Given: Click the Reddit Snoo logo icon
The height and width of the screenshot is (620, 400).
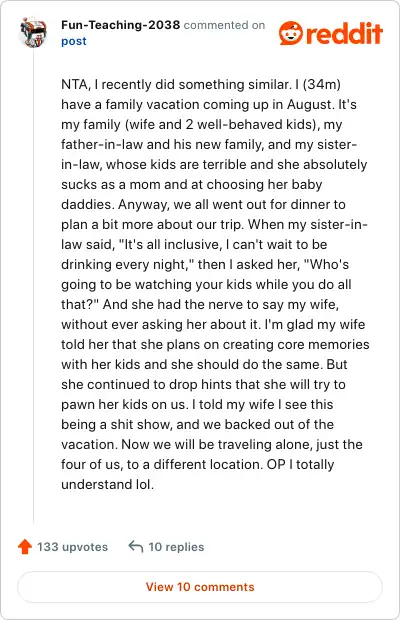Looking at the screenshot, I should coord(291,33).
